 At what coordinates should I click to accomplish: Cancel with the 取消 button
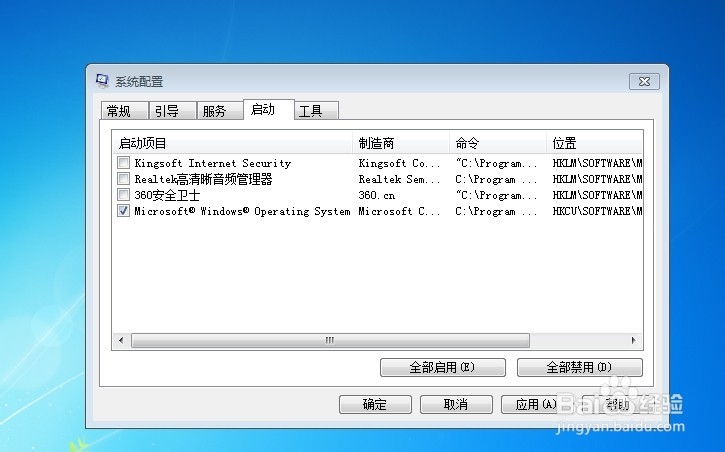coord(456,404)
